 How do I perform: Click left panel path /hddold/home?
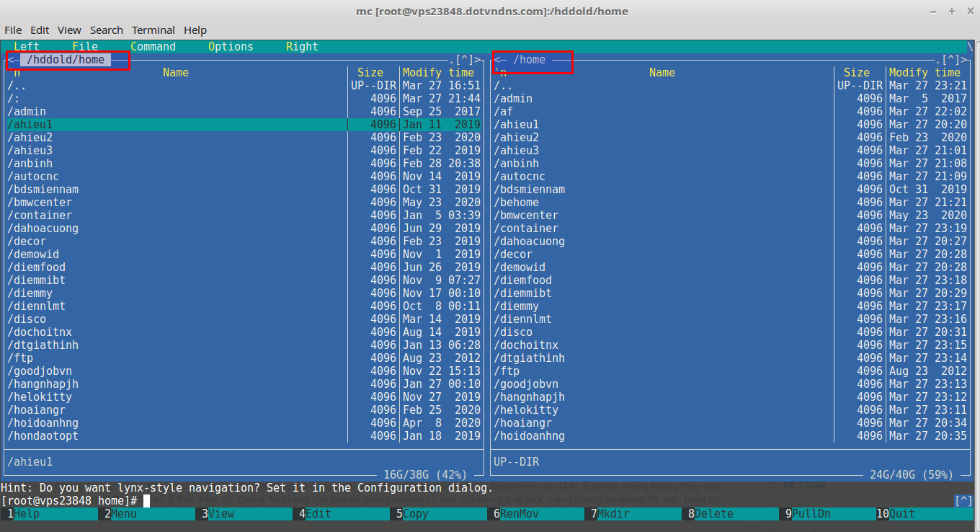click(x=66, y=60)
